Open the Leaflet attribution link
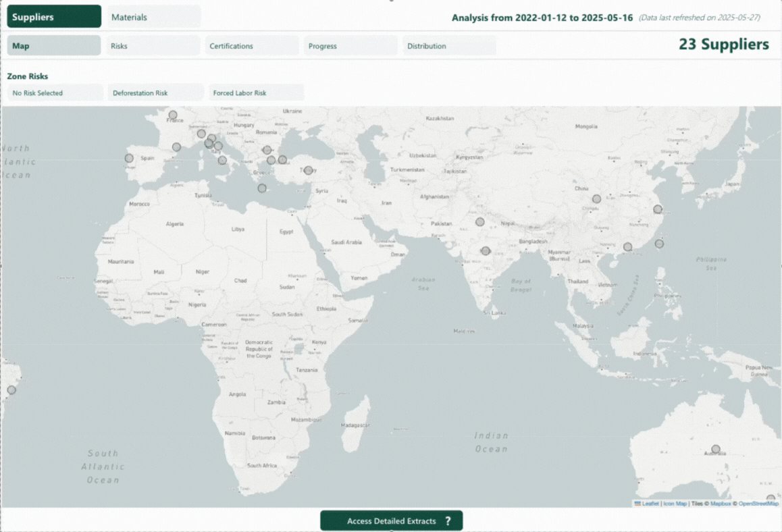The width and height of the screenshot is (782, 532). click(650, 504)
